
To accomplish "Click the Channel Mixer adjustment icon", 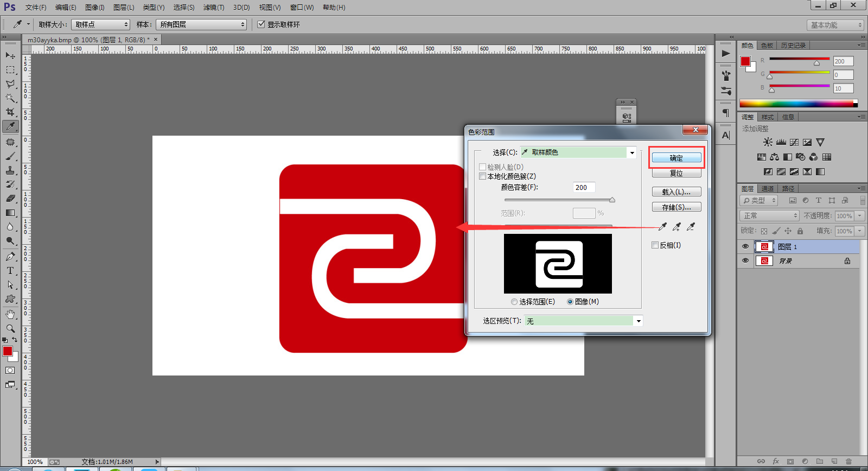I will click(x=813, y=157).
